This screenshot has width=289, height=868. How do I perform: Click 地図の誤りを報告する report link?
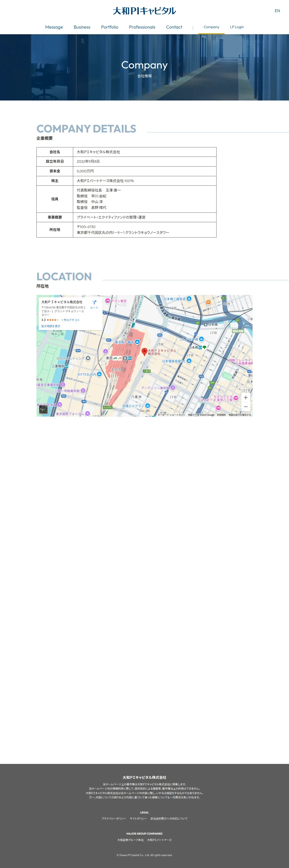tap(240, 415)
